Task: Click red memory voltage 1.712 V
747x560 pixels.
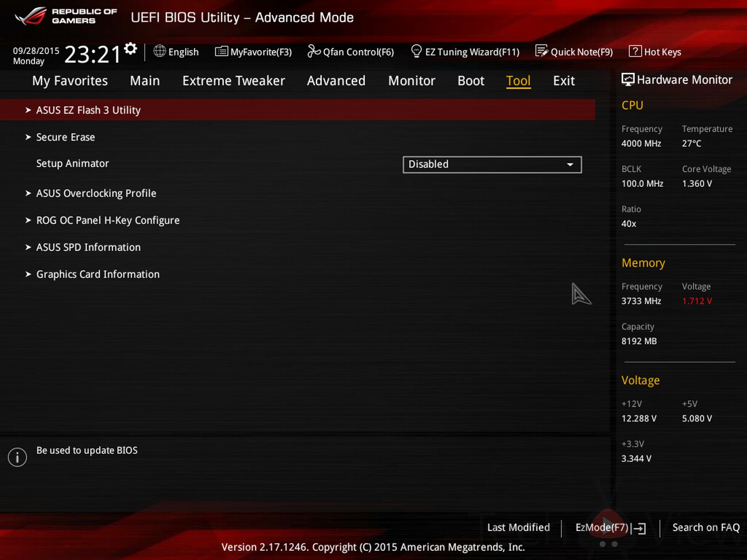Action: coord(697,301)
